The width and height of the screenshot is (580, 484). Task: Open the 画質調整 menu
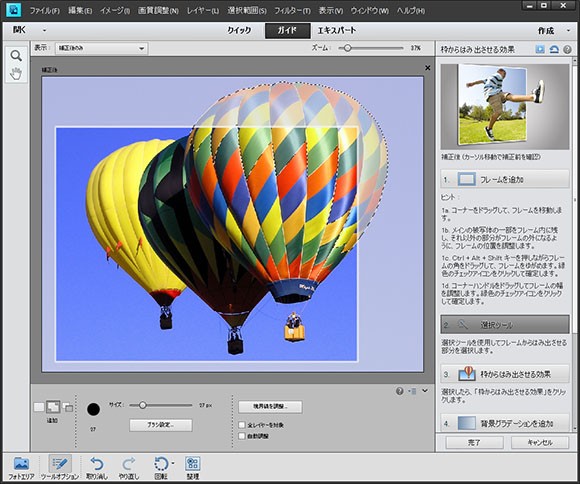coord(158,11)
